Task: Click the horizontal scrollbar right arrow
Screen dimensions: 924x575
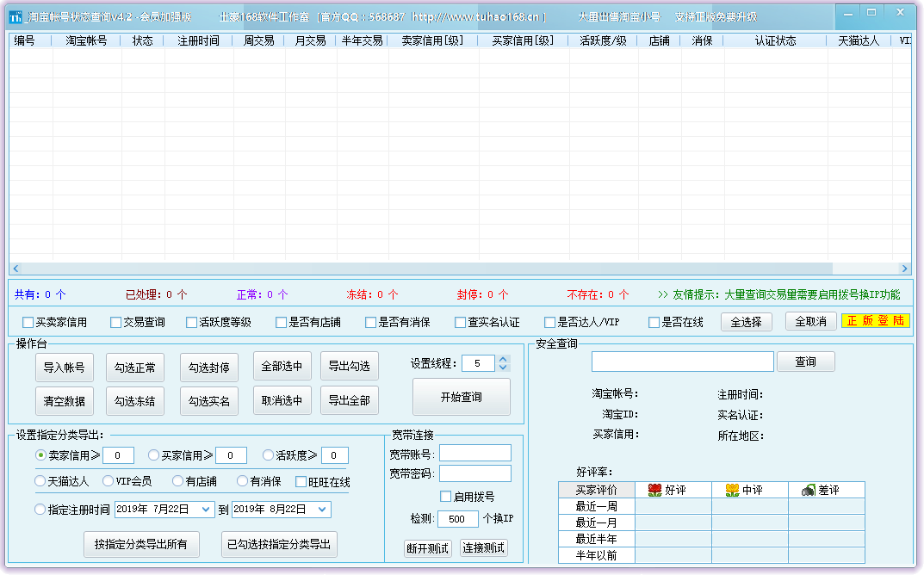Action: tap(904, 269)
